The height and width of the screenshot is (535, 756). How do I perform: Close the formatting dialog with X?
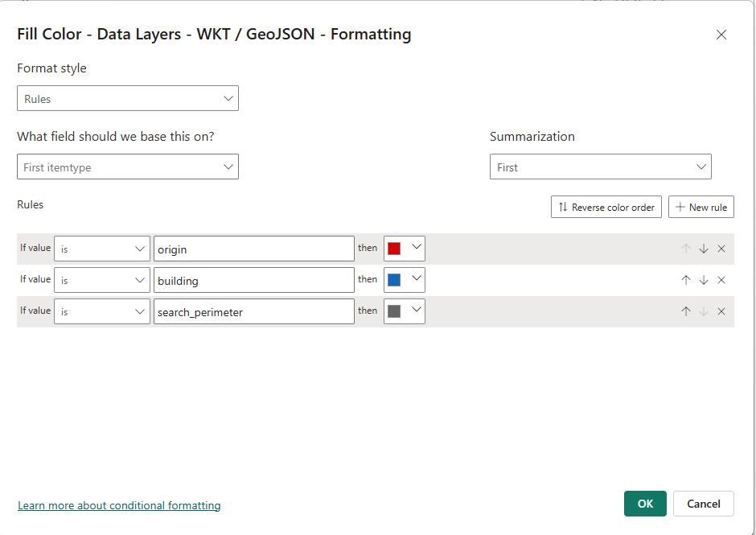point(721,35)
